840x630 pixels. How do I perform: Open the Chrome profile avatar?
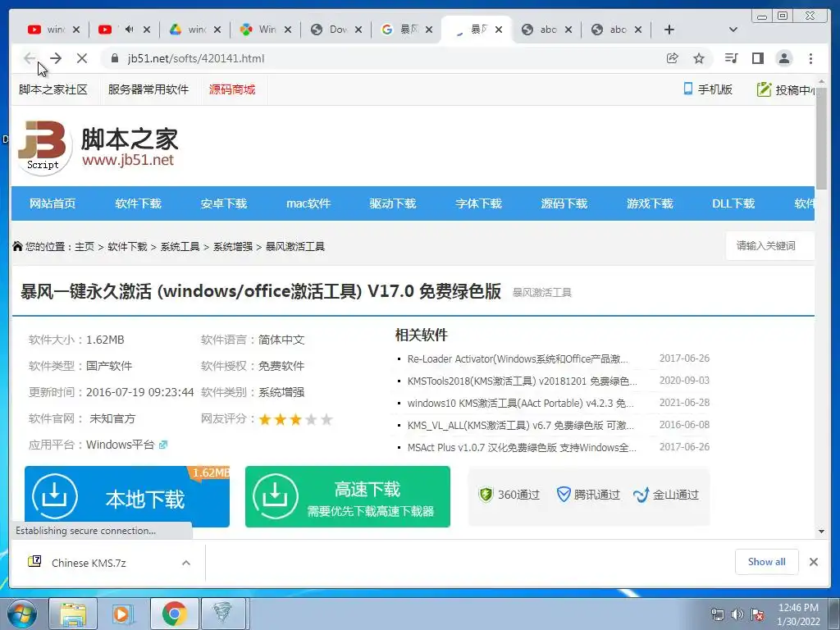783,58
